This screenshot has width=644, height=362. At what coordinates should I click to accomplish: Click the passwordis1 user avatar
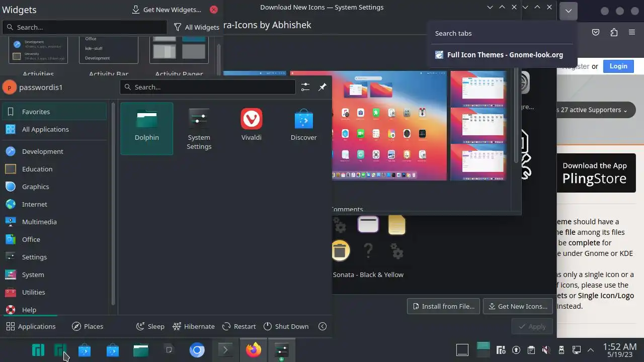pyautogui.click(x=10, y=87)
